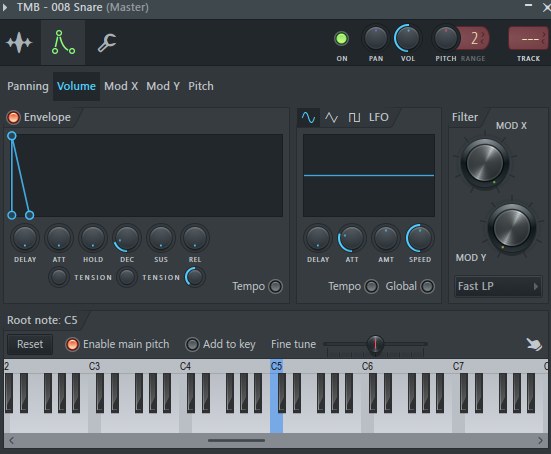Click the LFO DELAY knob
The width and height of the screenshot is (551, 454).
point(318,238)
